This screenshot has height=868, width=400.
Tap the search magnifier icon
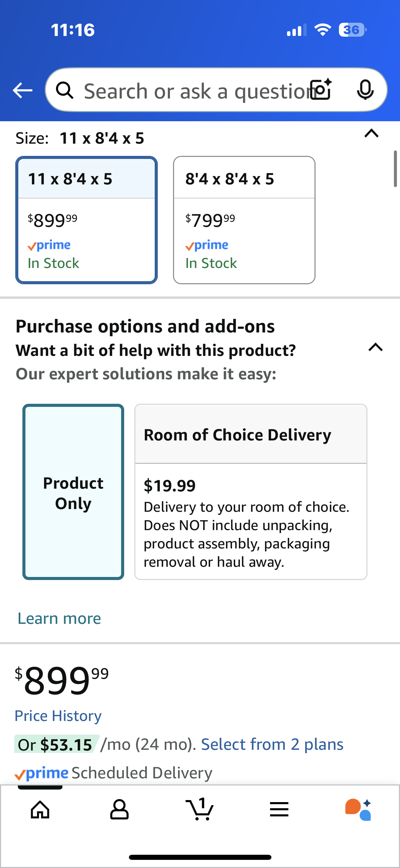coord(64,90)
